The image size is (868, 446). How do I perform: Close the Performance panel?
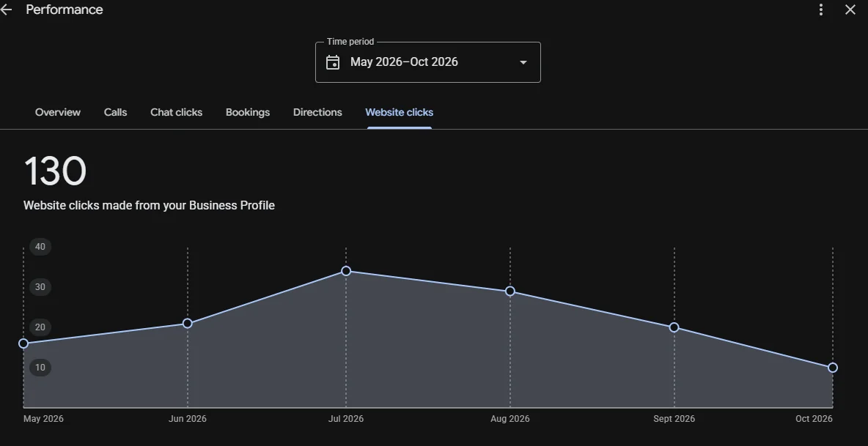pyautogui.click(x=850, y=10)
